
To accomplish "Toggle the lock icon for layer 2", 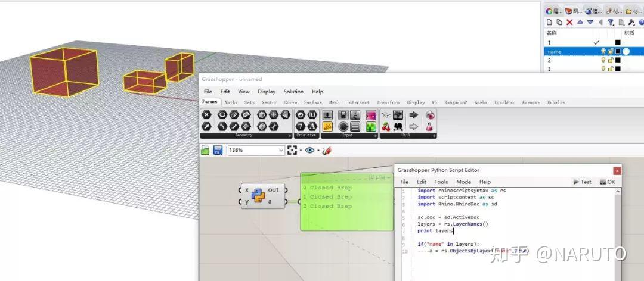I will point(611,60).
